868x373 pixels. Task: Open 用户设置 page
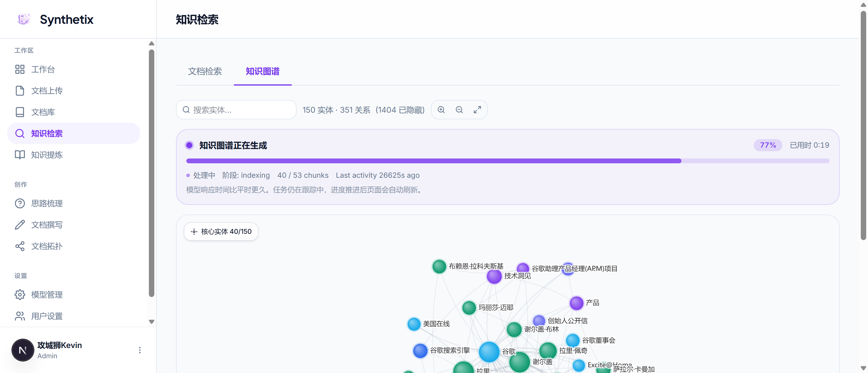(x=74, y=316)
